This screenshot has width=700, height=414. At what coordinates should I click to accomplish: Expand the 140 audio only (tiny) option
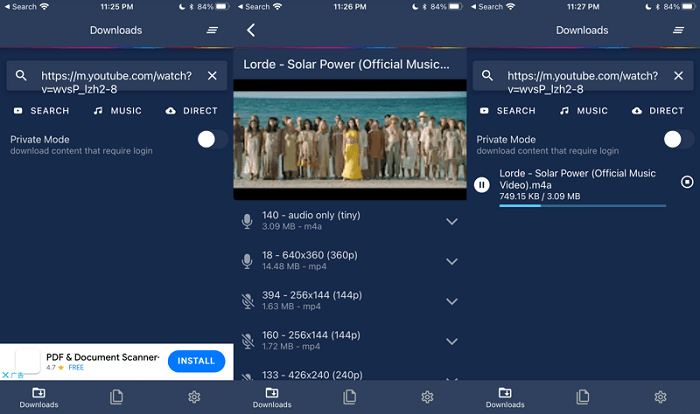(x=451, y=221)
